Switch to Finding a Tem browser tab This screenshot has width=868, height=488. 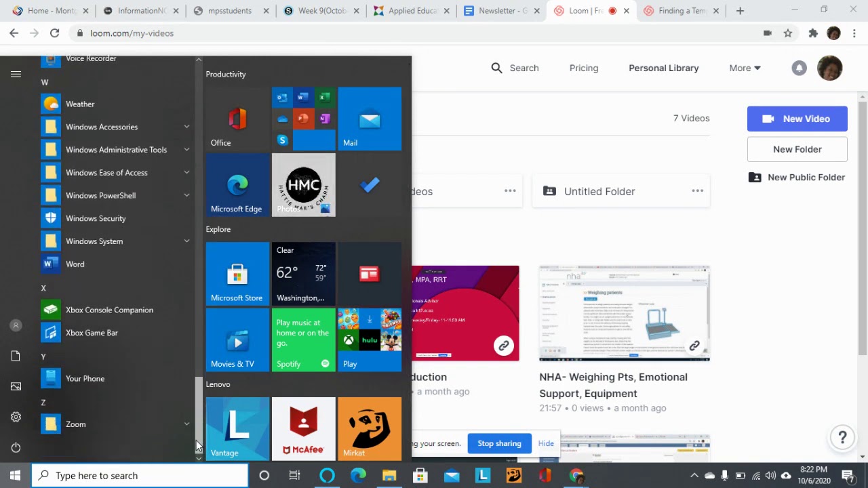(x=682, y=11)
